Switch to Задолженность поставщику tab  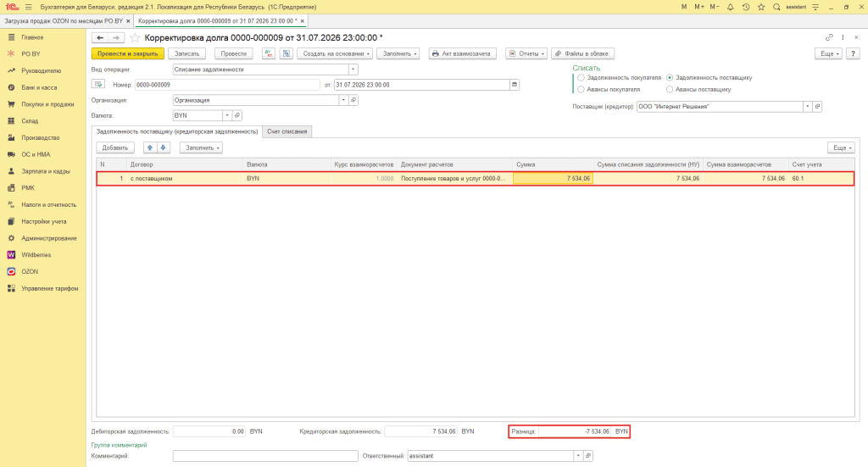(x=177, y=131)
